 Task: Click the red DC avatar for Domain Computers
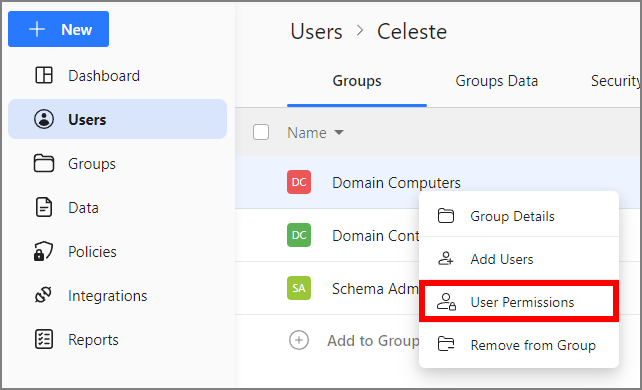point(299,182)
